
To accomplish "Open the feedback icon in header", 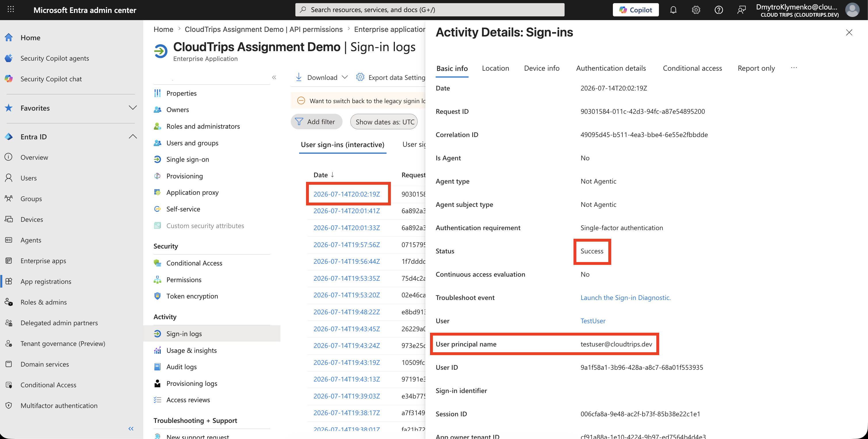I will [x=741, y=10].
